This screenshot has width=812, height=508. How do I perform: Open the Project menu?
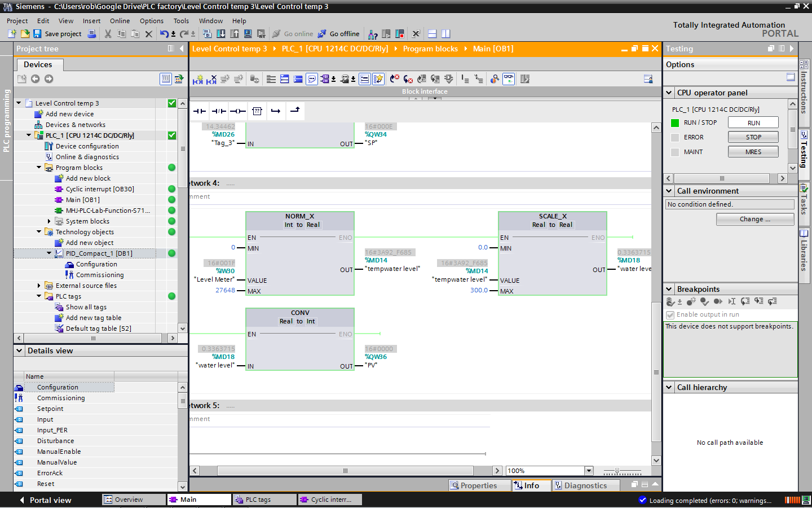[17, 21]
